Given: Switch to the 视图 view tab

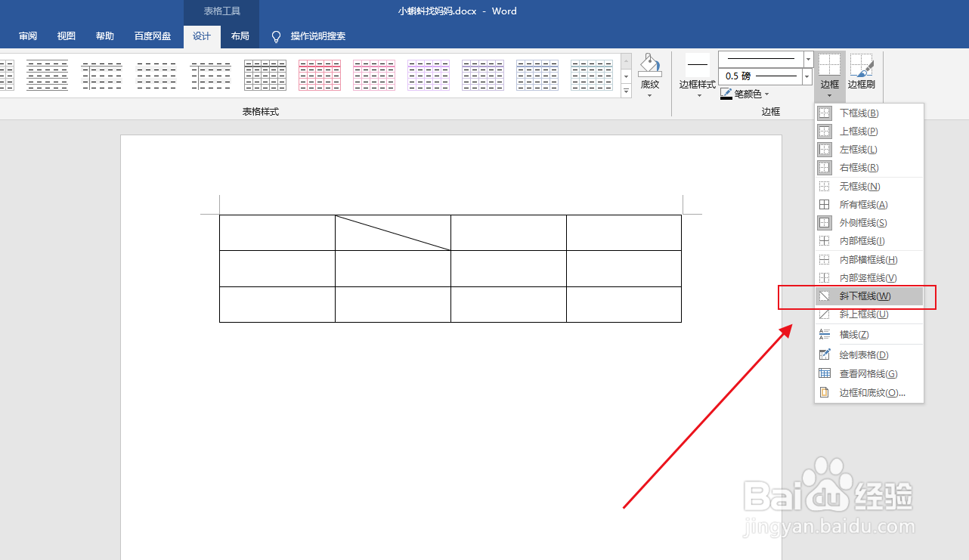Looking at the screenshot, I should pos(67,36).
